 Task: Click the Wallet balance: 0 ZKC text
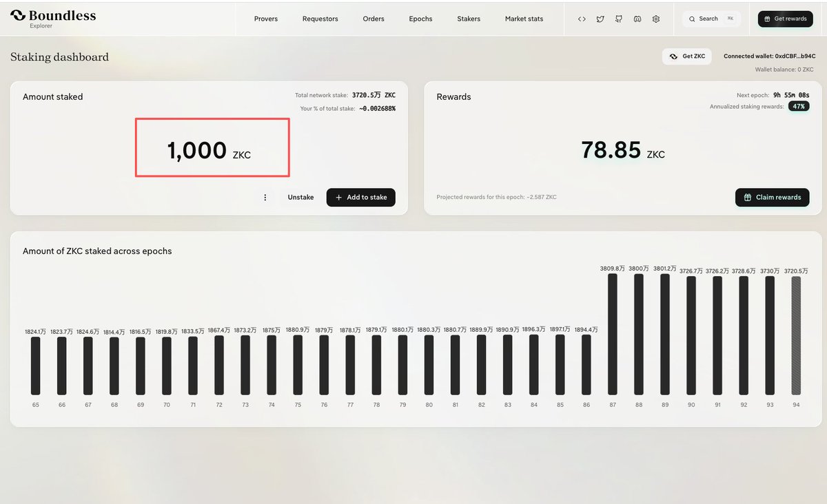coord(784,70)
